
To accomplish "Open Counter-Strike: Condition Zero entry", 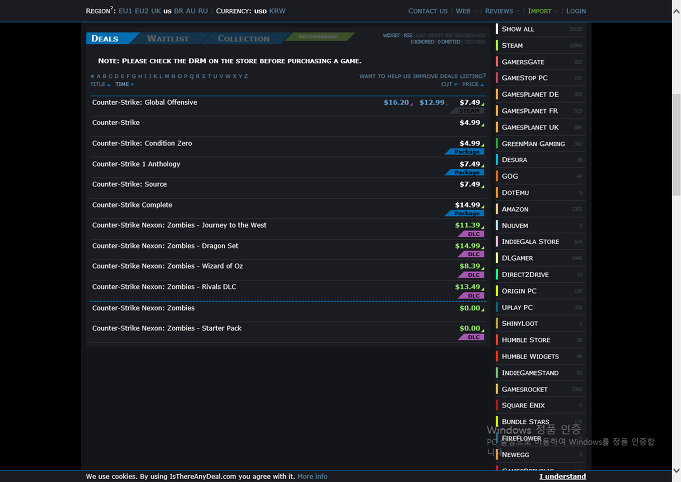I will click(x=142, y=143).
